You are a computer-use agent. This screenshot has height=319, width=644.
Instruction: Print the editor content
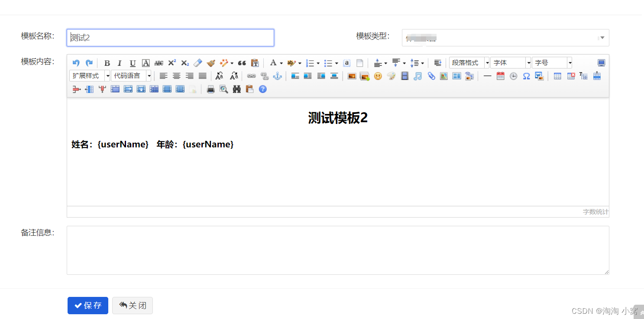tap(210, 89)
